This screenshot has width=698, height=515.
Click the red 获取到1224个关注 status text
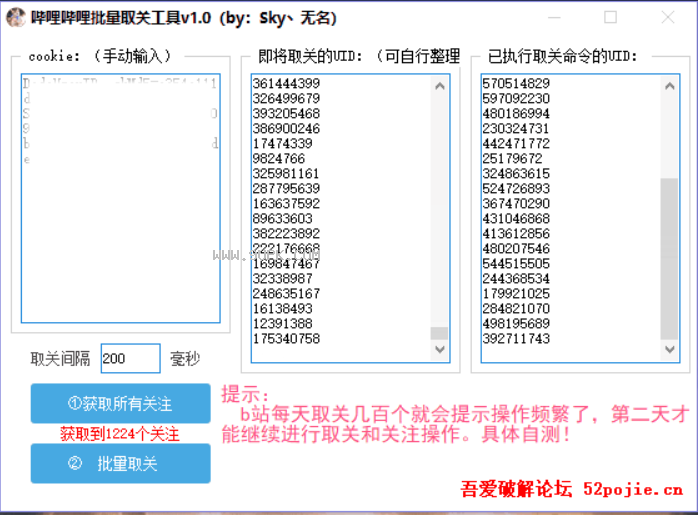(x=120, y=434)
